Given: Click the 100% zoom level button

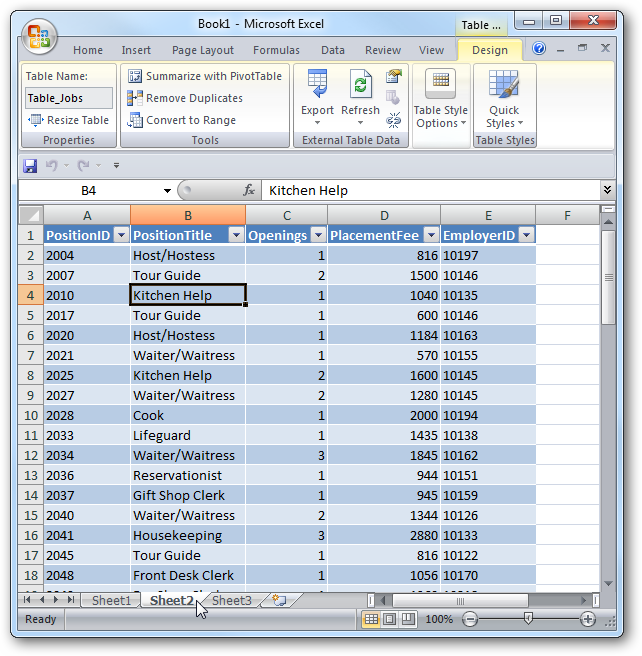Looking at the screenshot, I should point(439,619).
